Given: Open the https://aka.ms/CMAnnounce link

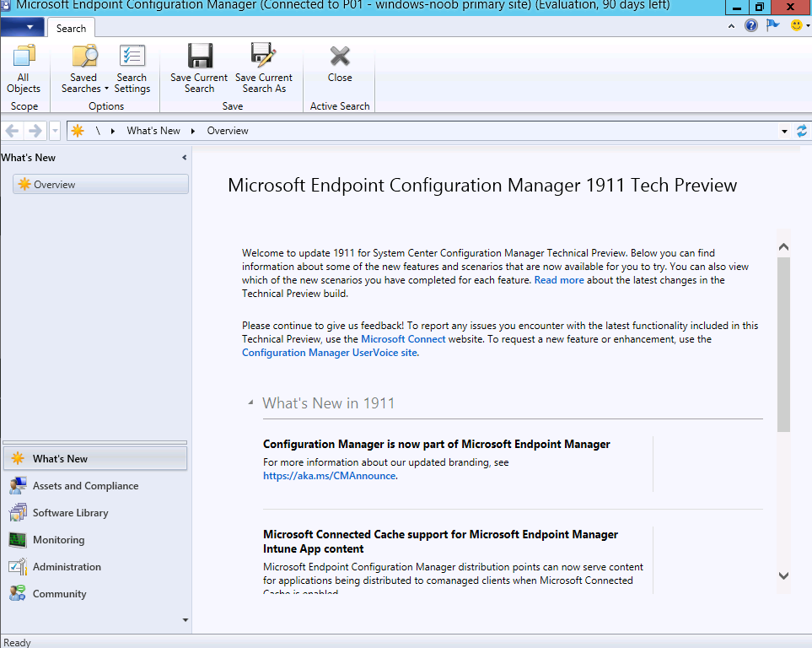Looking at the screenshot, I should click(330, 476).
